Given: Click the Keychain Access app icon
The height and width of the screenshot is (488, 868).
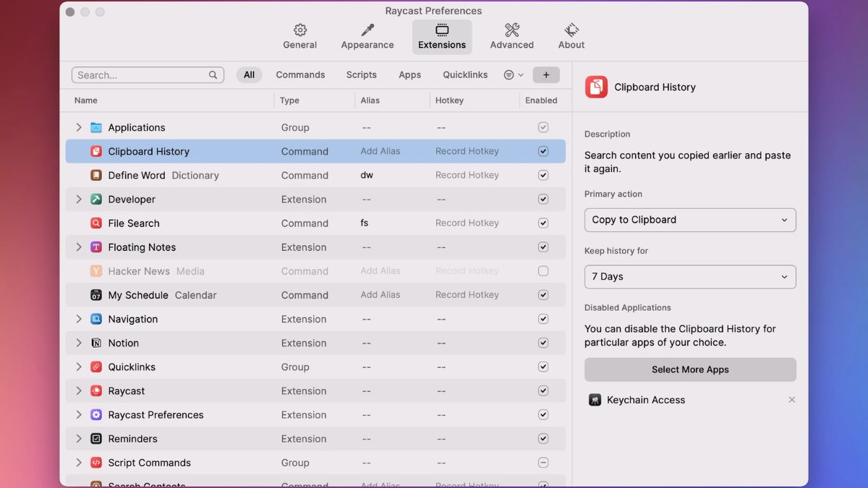Looking at the screenshot, I should pos(595,400).
